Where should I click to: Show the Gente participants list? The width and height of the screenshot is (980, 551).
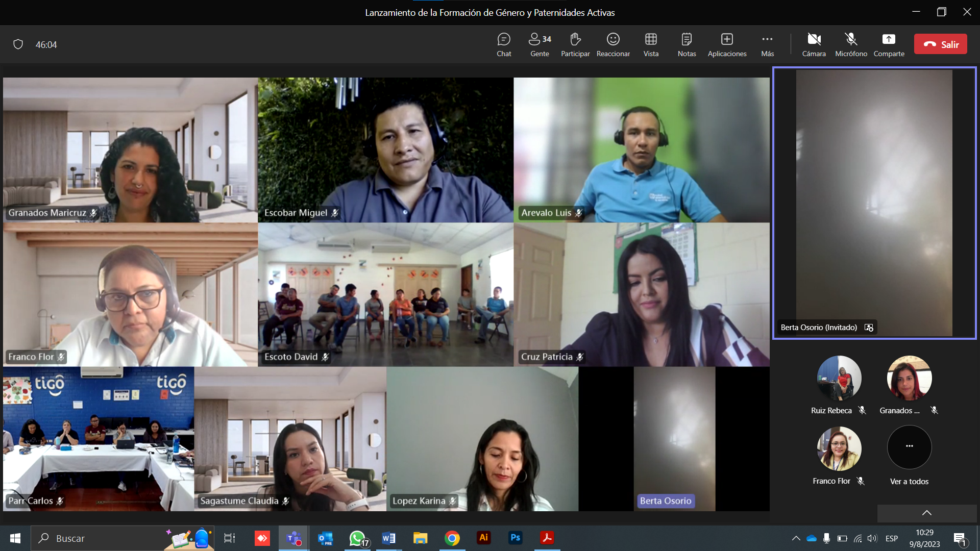point(540,44)
